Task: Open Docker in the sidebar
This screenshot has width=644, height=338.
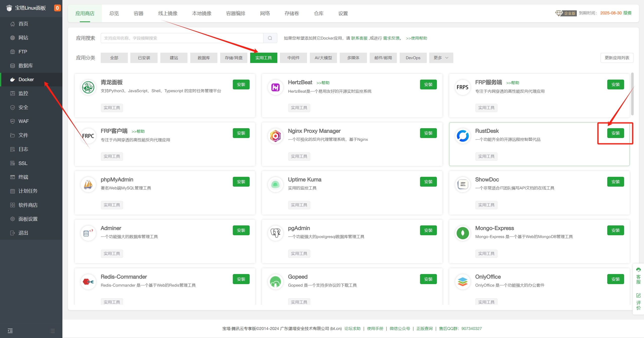Action: tap(26, 79)
